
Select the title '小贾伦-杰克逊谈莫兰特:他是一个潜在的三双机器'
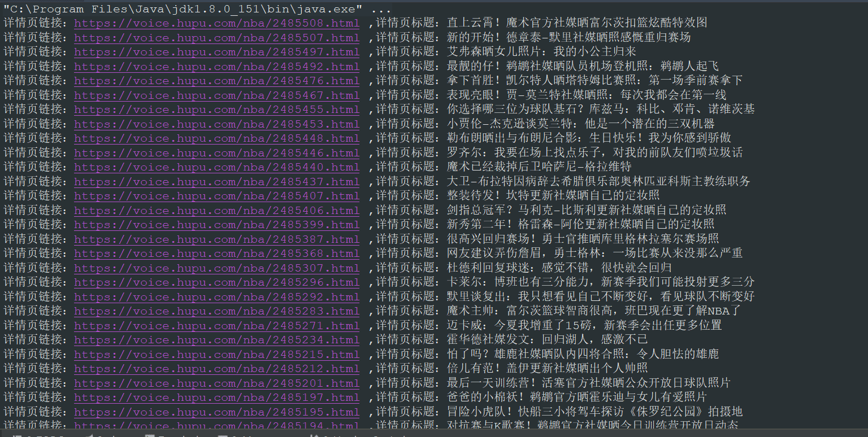[580, 124]
